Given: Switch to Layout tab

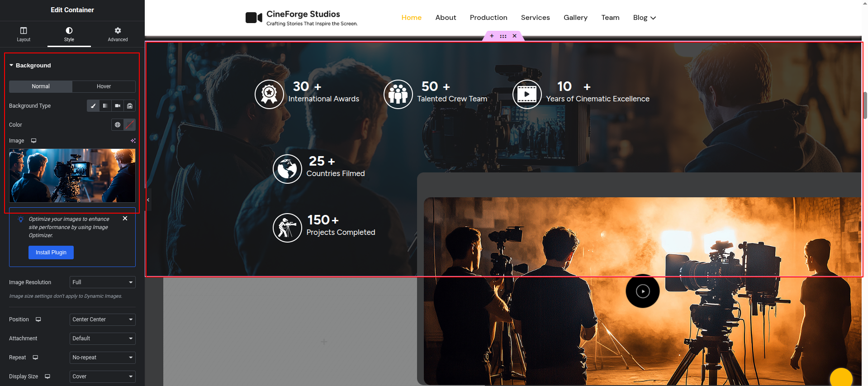Looking at the screenshot, I should pyautogui.click(x=24, y=34).
